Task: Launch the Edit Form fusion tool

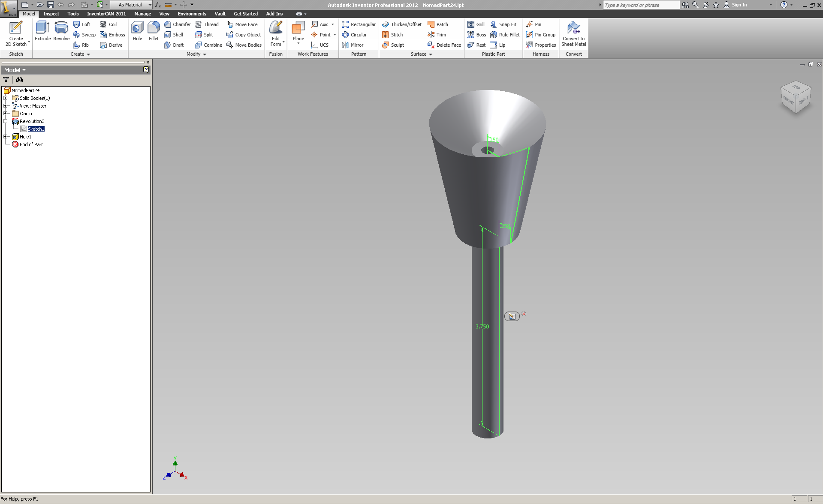Action: (x=276, y=33)
